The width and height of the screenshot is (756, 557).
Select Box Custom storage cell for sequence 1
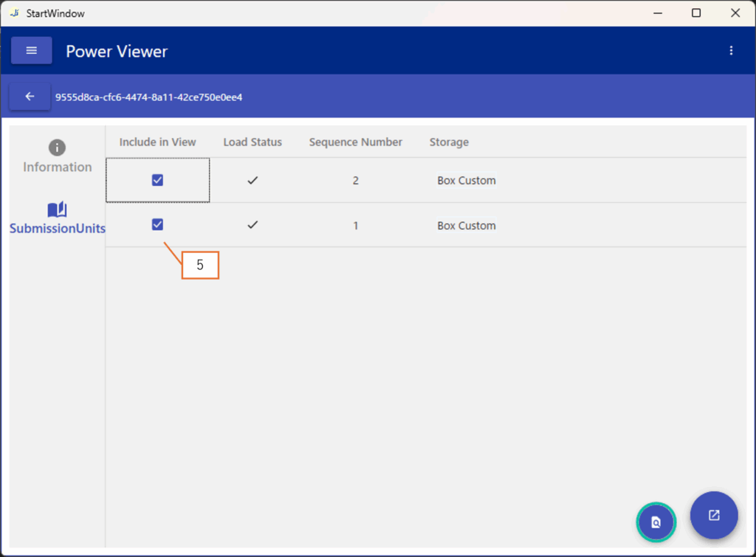pos(466,226)
